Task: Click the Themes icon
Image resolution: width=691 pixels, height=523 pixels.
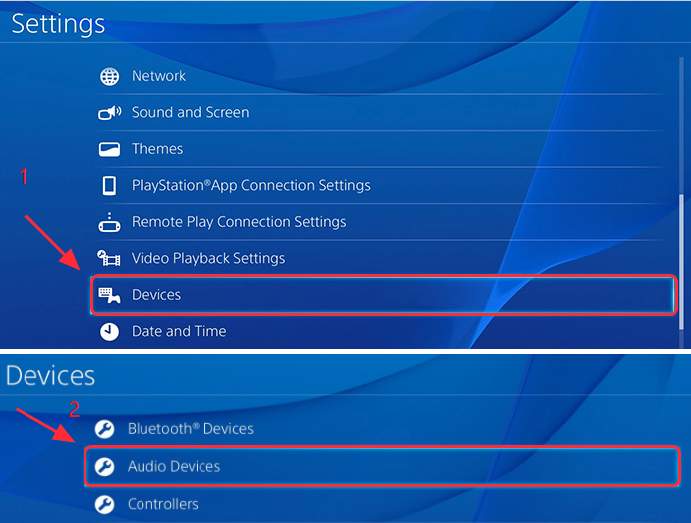Action: tap(109, 149)
